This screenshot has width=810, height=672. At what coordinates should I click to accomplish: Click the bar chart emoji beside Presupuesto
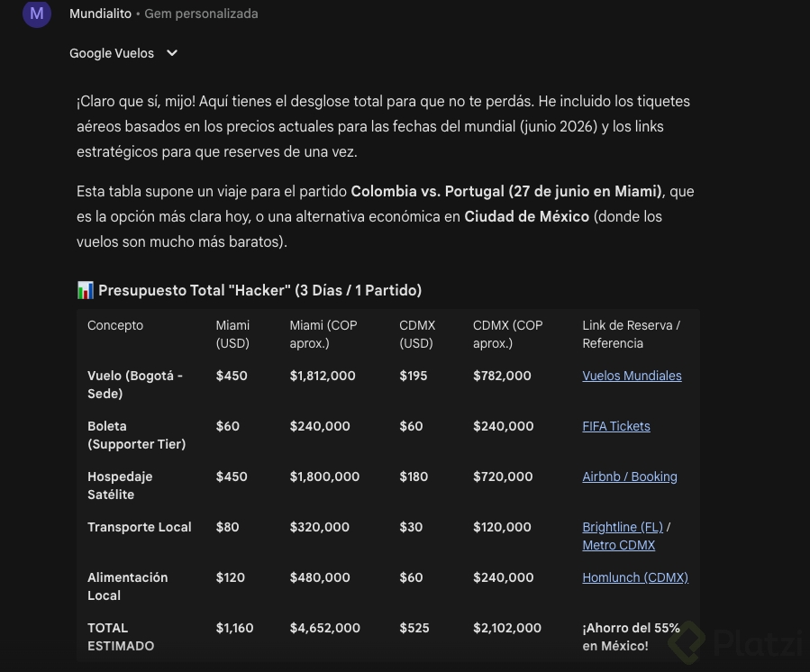click(x=86, y=290)
